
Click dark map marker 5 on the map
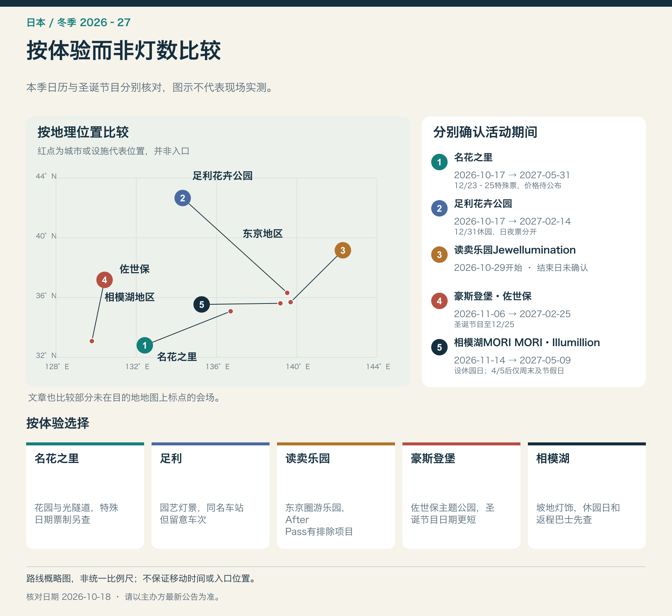click(202, 304)
